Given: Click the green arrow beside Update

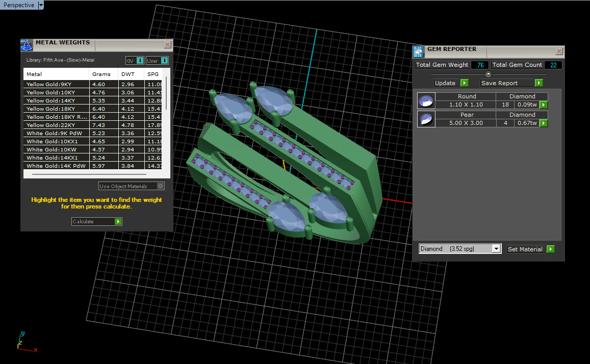Looking at the screenshot, I should [465, 83].
